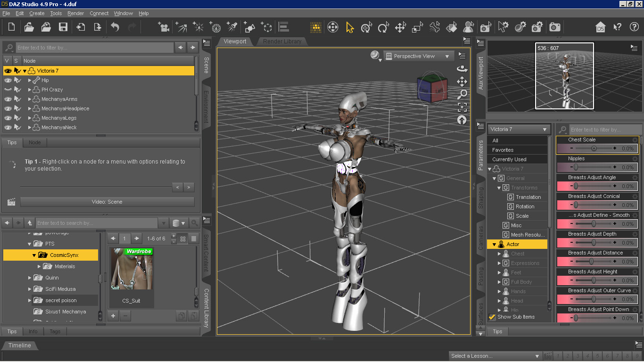Select the Translate tool in toolbar

[x=400, y=27]
